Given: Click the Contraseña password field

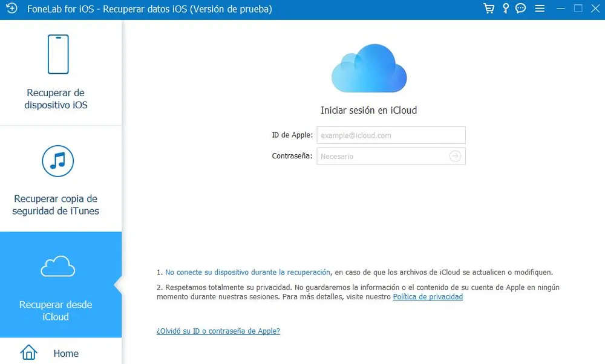Looking at the screenshot, I should (387, 156).
